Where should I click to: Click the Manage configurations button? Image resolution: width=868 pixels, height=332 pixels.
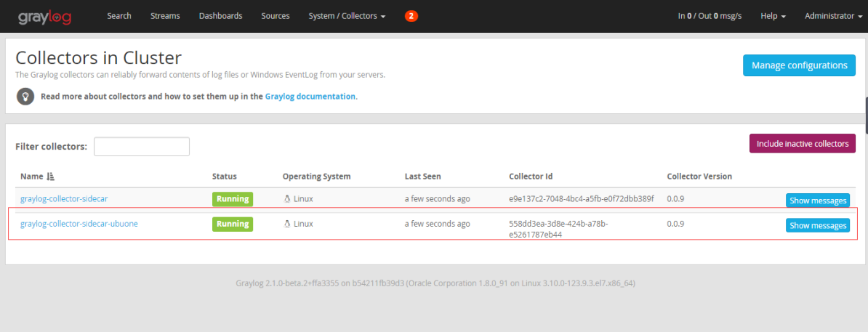(x=799, y=65)
